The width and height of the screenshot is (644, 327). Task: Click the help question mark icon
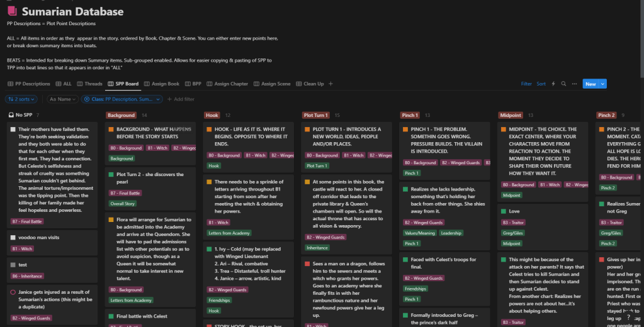coord(628,317)
